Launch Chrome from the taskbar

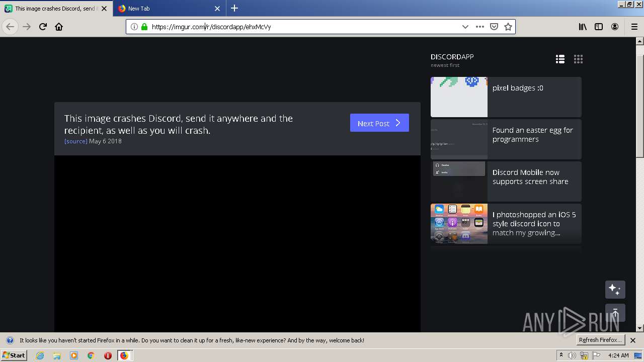click(x=91, y=355)
